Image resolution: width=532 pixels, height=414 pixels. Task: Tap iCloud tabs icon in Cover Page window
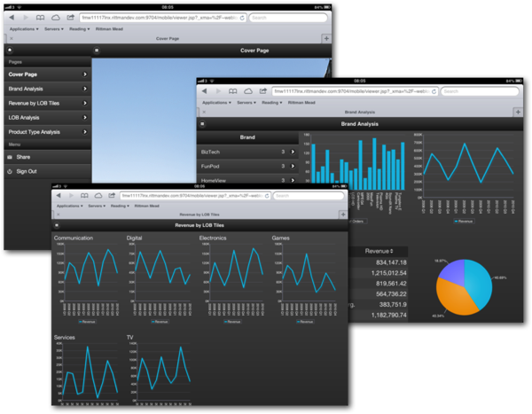pos(55,18)
